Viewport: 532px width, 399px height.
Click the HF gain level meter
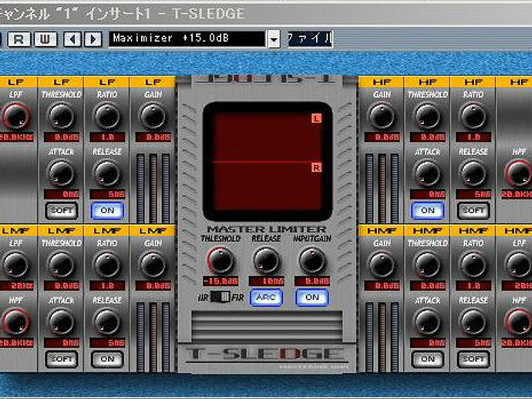[382, 188]
